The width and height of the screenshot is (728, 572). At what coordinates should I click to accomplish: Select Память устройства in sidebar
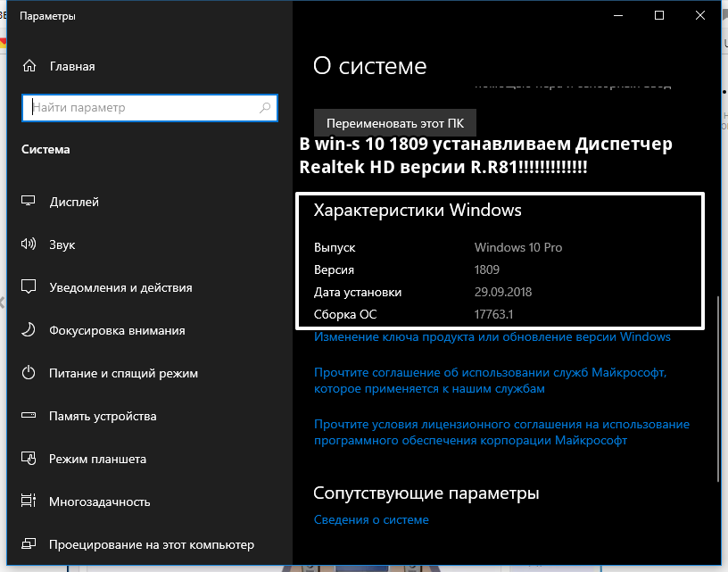pos(103,416)
